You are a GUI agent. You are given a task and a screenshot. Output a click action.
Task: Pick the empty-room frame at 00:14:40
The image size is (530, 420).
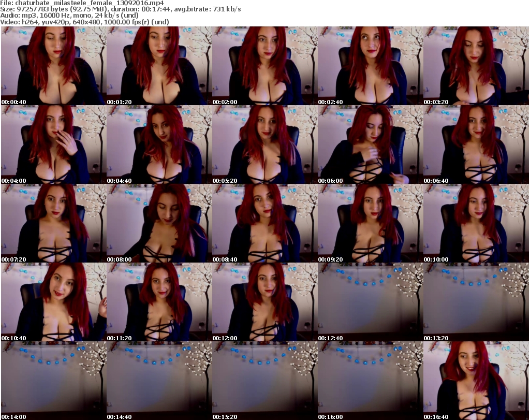159,381
